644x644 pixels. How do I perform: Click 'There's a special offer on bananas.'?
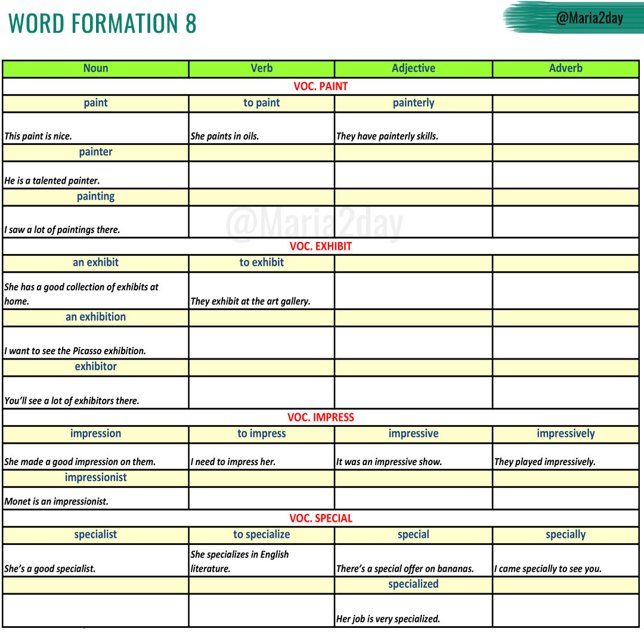click(x=405, y=569)
